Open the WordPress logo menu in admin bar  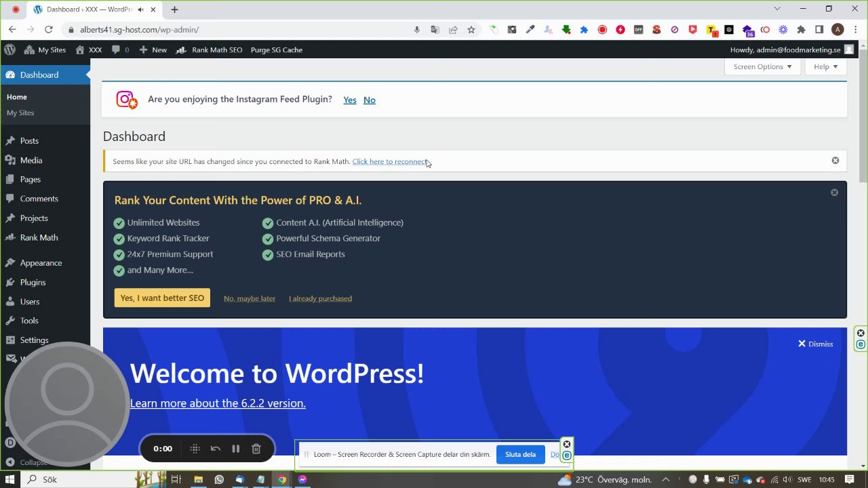tap(9, 49)
